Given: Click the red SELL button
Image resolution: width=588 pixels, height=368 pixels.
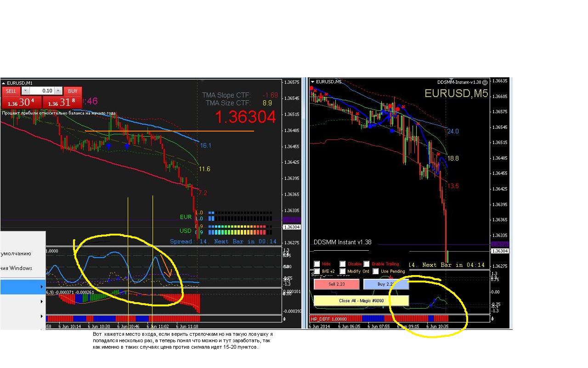Looking at the screenshot, I should tap(11, 91).
